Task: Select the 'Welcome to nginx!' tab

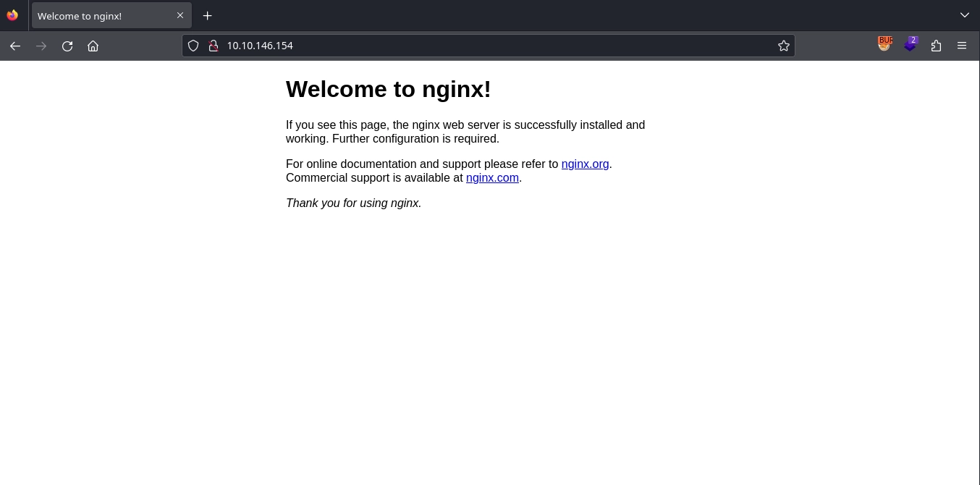Action: 101,16
